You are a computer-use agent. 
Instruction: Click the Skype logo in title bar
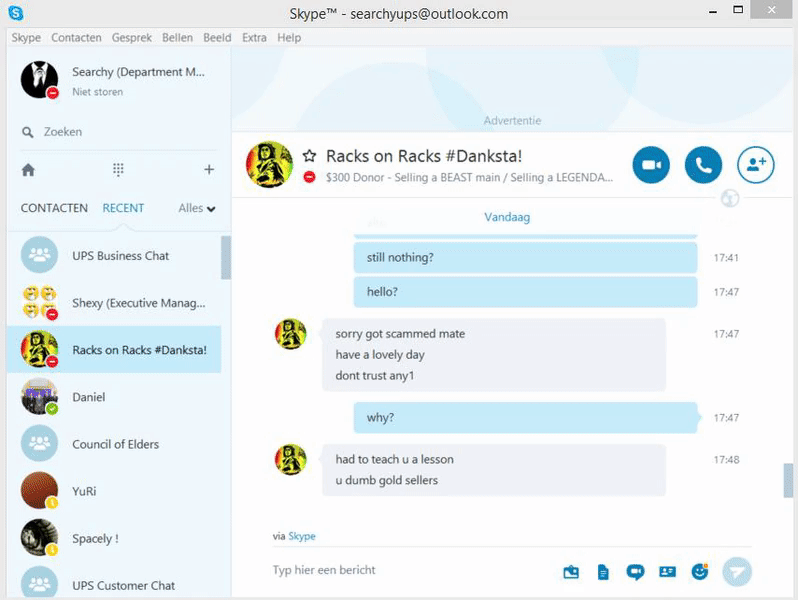[x=16, y=13]
